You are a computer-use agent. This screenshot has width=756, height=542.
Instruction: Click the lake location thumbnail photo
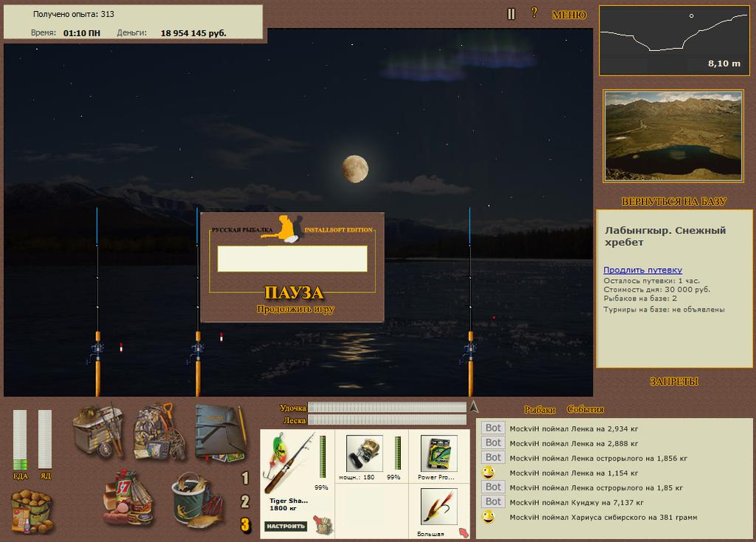coord(673,136)
